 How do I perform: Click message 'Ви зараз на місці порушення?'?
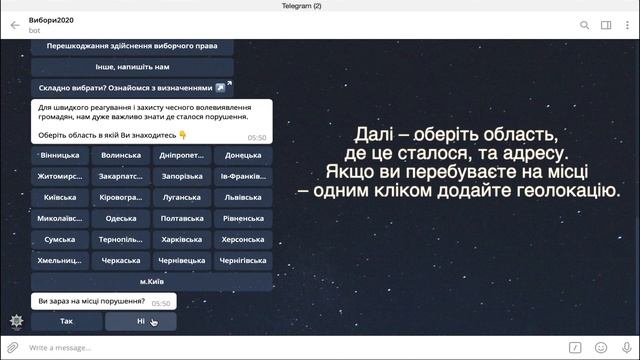pos(104,301)
